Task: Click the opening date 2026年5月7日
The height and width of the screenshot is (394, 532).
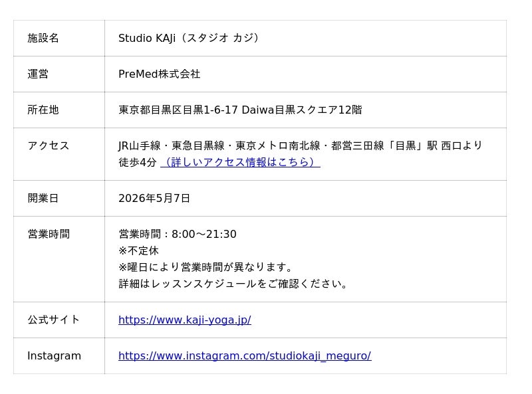Action: point(154,198)
